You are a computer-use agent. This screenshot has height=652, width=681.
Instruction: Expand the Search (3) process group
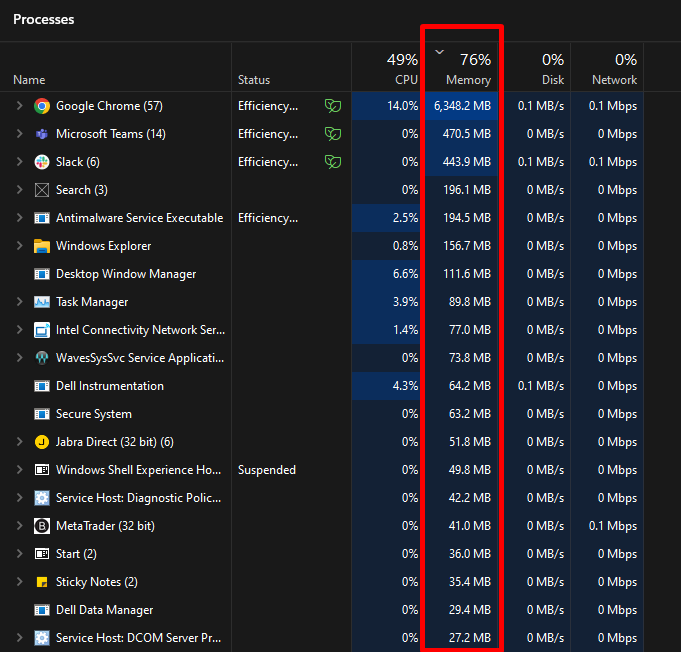(x=19, y=190)
